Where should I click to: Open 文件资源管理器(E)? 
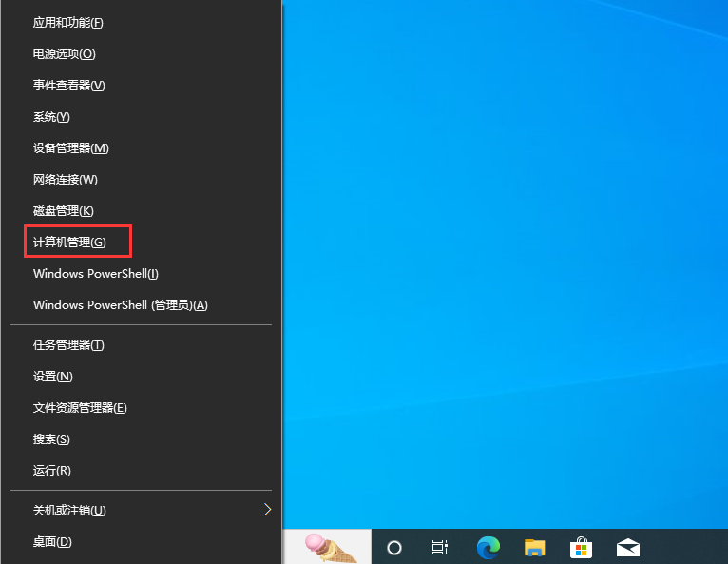tap(141, 408)
